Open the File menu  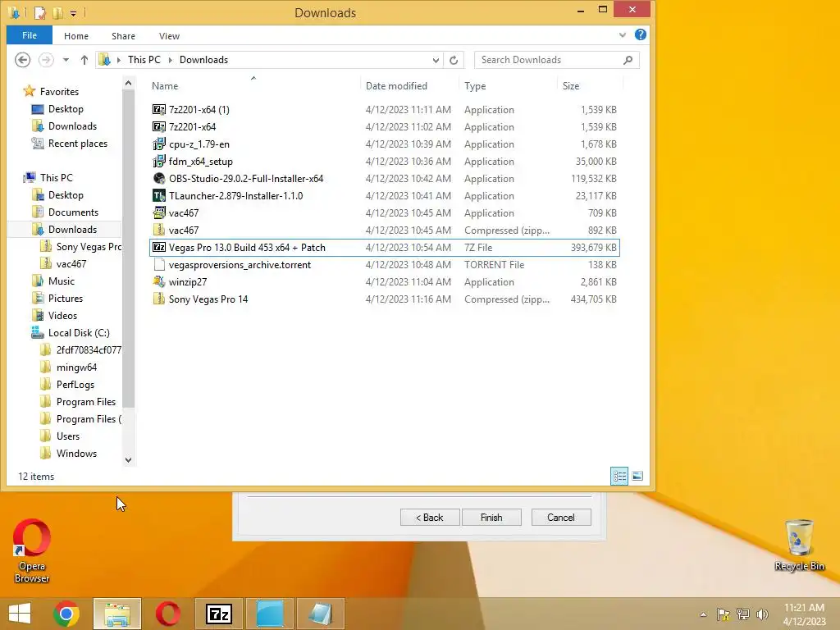click(30, 35)
